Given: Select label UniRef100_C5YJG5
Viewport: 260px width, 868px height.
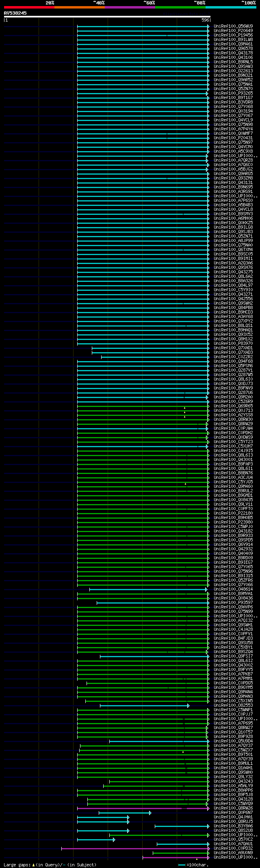Looking at the screenshot, I should click(x=233, y=482).
